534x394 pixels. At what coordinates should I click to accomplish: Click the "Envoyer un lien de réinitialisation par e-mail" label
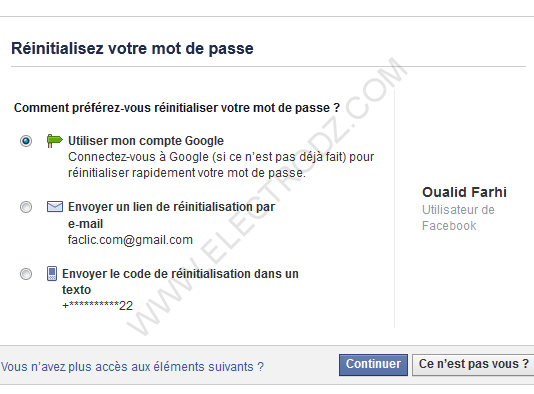point(171,215)
